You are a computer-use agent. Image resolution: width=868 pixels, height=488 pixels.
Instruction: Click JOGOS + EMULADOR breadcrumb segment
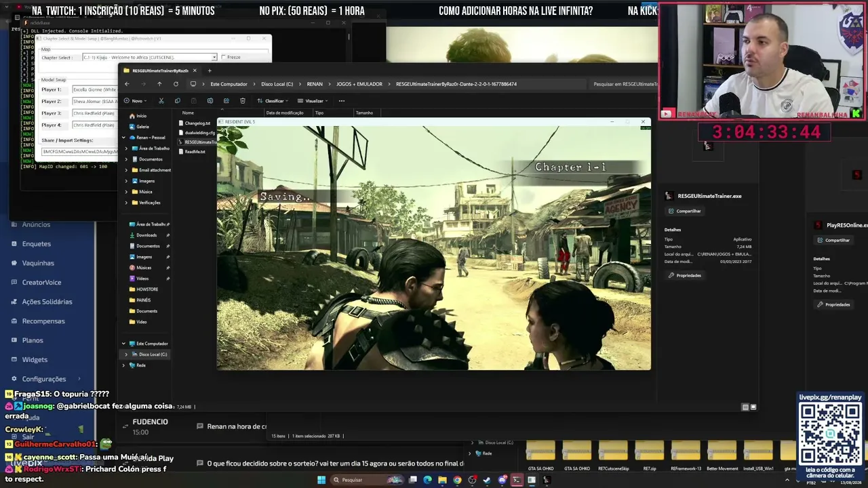(359, 84)
